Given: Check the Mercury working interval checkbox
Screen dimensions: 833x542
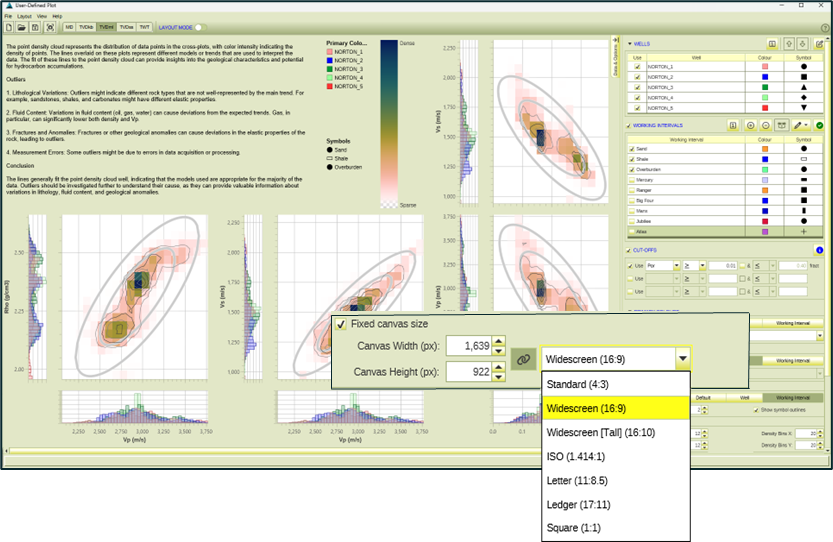Looking at the screenshot, I should [x=632, y=180].
